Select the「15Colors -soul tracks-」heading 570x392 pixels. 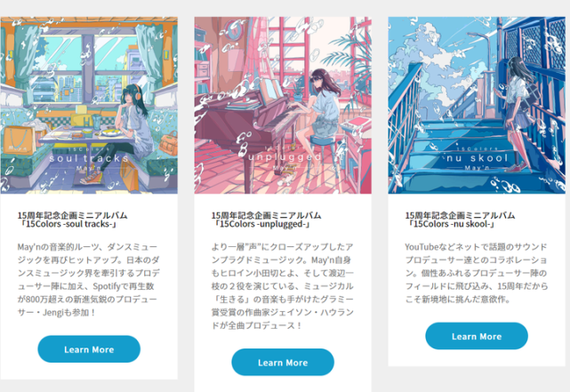72,220
